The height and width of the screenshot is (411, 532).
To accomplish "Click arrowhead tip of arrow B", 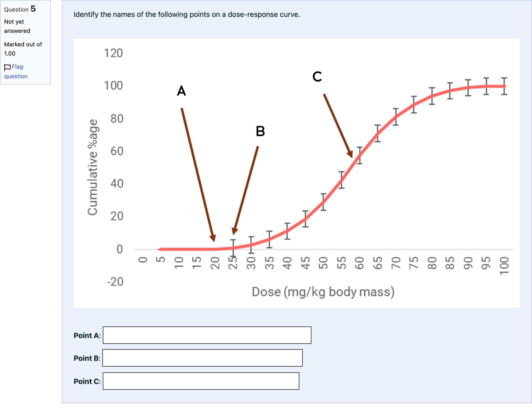I will coord(233,234).
